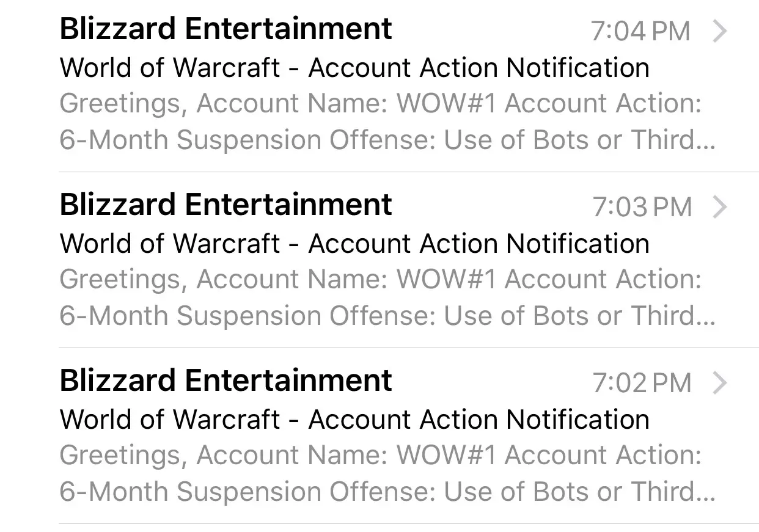Viewport: 759px width, 532px height.
Task: Select the second email's Account Action Notification subject
Action: [x=354, y=243]
